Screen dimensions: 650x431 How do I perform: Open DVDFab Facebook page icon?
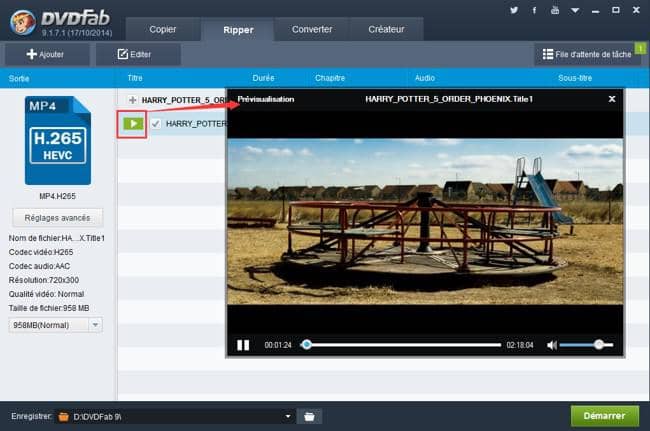click(534, 10)
